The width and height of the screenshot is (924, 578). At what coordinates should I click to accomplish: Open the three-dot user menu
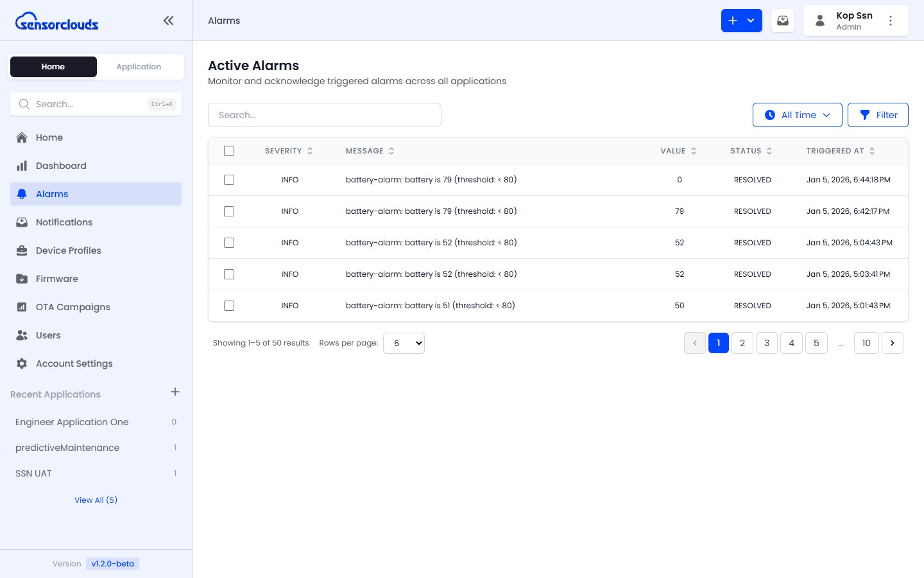coord(890,21)
